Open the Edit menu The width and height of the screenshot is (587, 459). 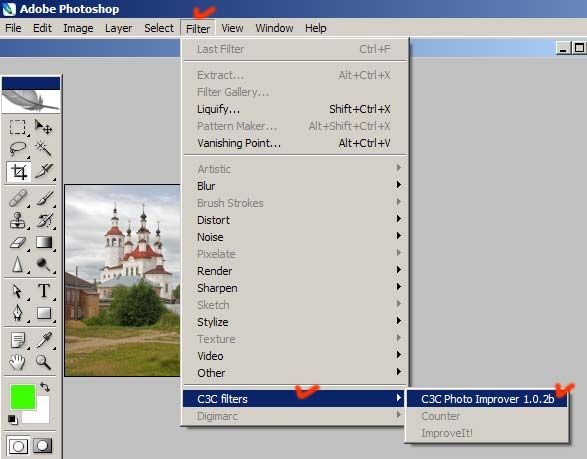click(x=42, y=28)
